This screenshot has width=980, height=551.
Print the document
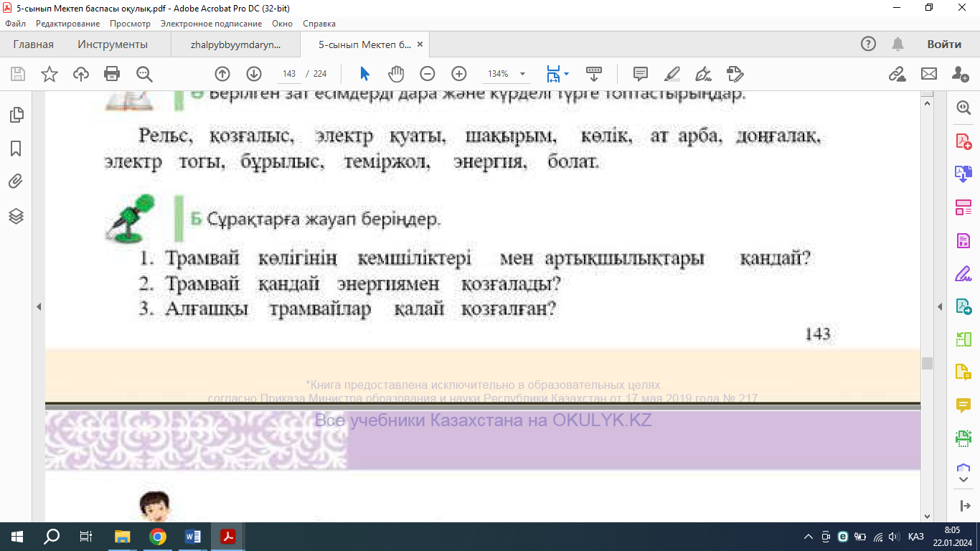[112, 74]
